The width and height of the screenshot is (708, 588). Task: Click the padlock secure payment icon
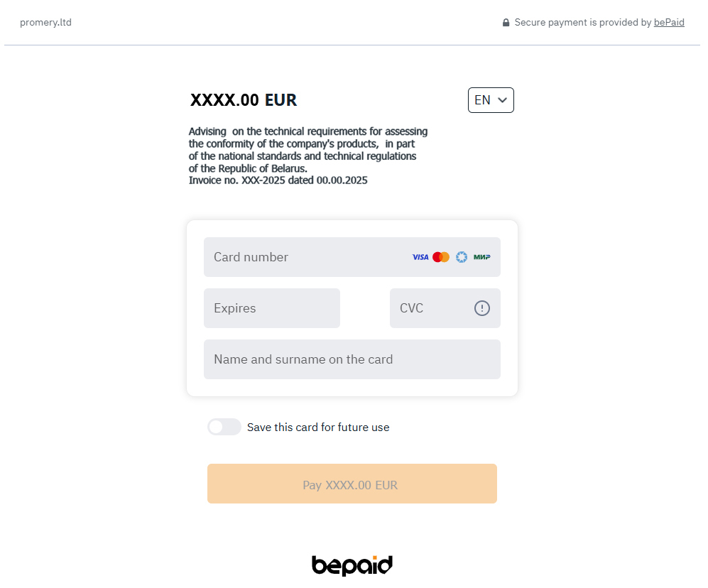click(506, 23)
